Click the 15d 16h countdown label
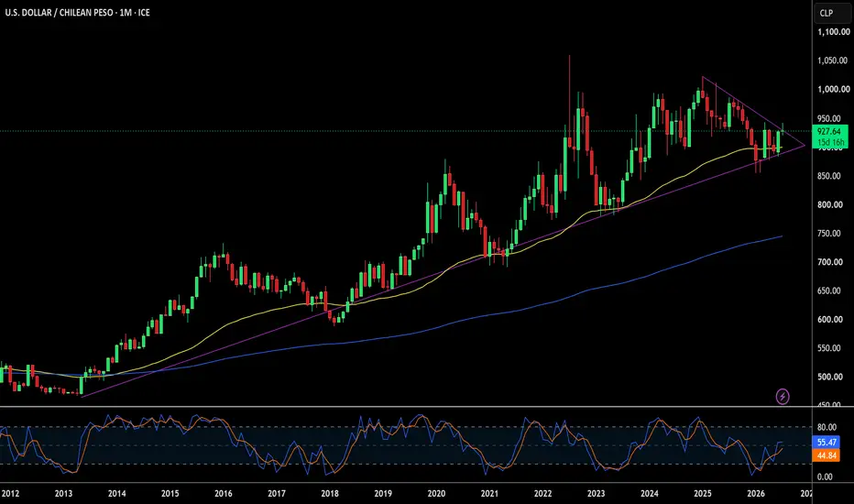The height and width of the screenshot is (504, 854). (x=829, y=143)
